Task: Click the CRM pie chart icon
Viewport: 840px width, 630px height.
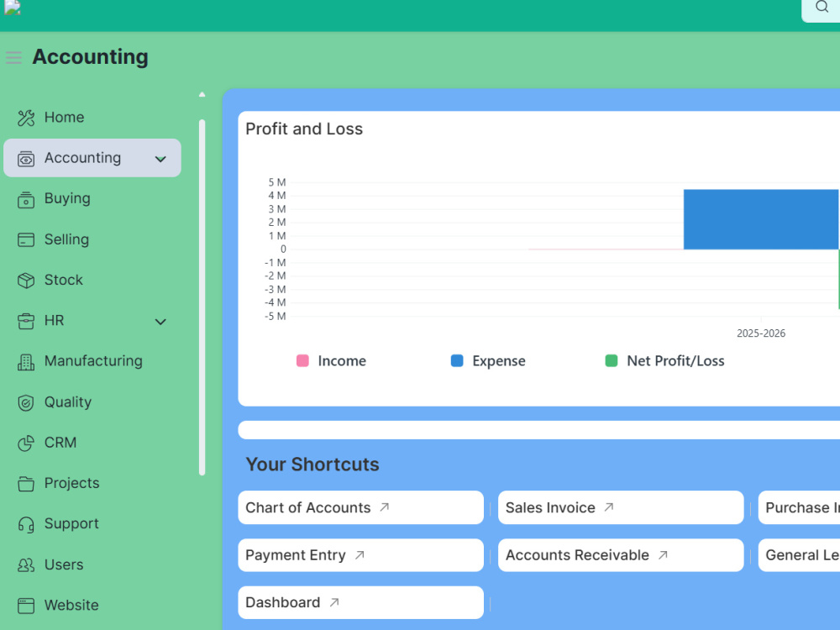Action: click(x=26, y=443)
